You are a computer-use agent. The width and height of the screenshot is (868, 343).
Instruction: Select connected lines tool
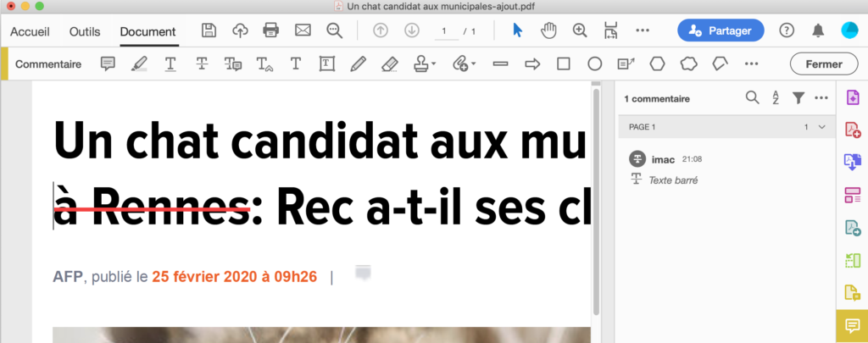click(x=720, y=64)
